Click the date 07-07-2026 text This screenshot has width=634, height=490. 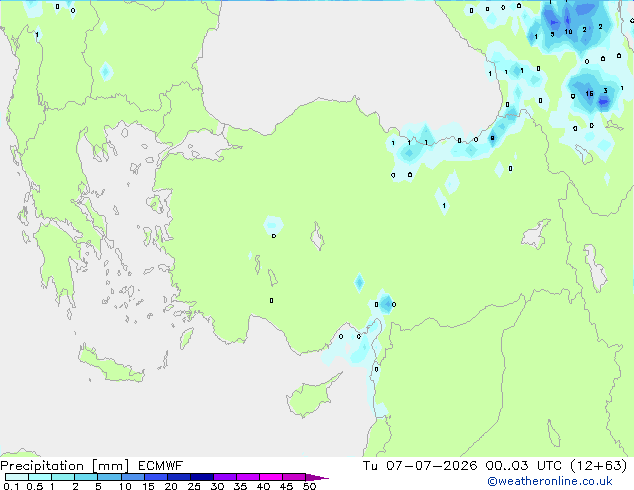(431, 466)
